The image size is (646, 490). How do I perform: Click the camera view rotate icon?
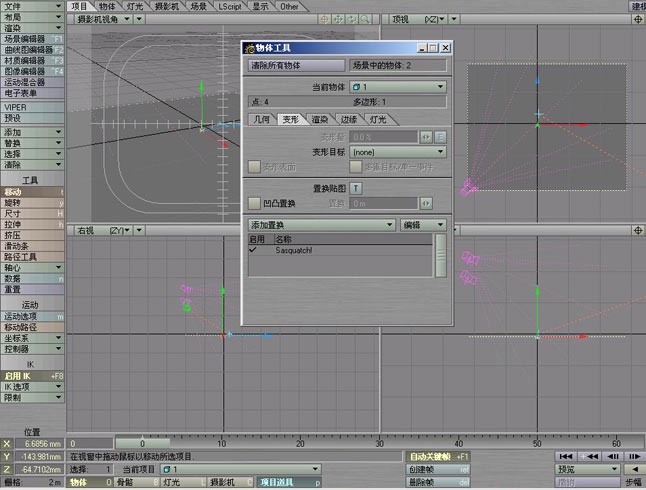pos(351,19)
